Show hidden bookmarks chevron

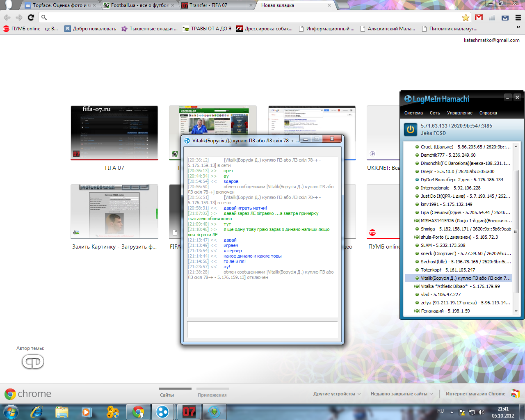(518, 27)
